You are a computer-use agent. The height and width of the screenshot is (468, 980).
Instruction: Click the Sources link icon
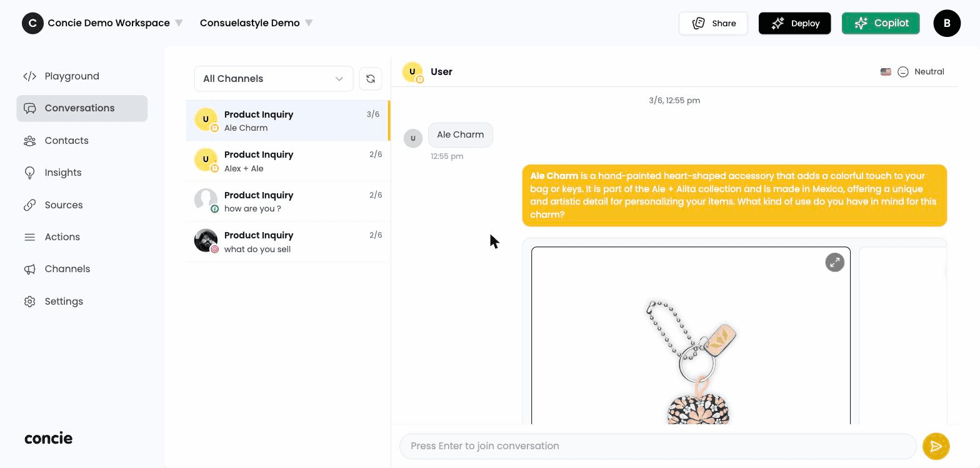point(29,205)
